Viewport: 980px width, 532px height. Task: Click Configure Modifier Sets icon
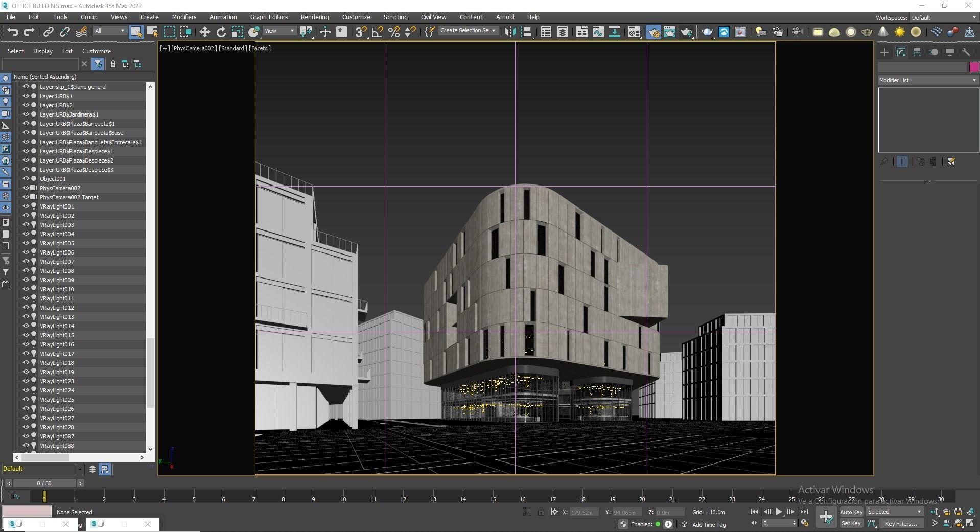951,161
